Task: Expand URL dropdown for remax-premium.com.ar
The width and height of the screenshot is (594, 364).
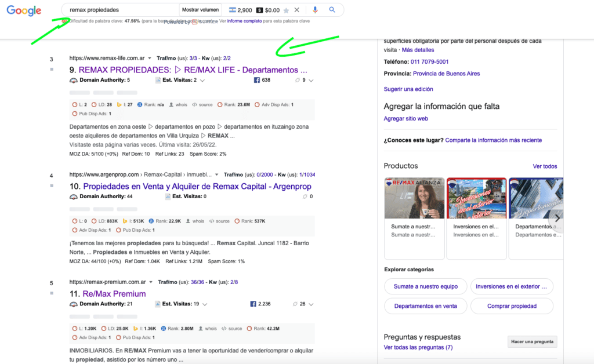Action: coord(151,282)
